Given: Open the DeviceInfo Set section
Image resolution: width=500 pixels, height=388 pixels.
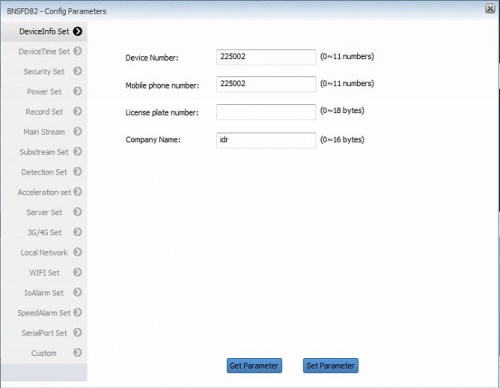Looking at the screenshot, I should pyautogui.click(x=44, y=32).
